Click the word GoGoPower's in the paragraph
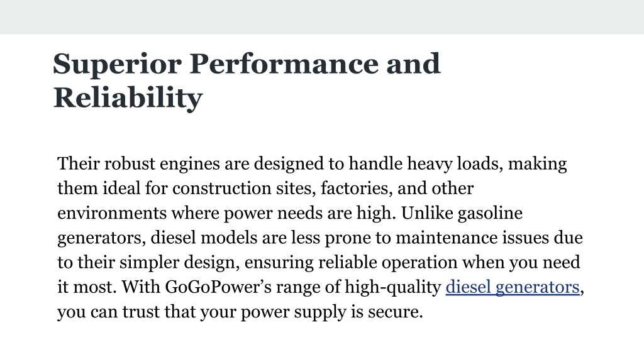644x362 pixels. 218,287
